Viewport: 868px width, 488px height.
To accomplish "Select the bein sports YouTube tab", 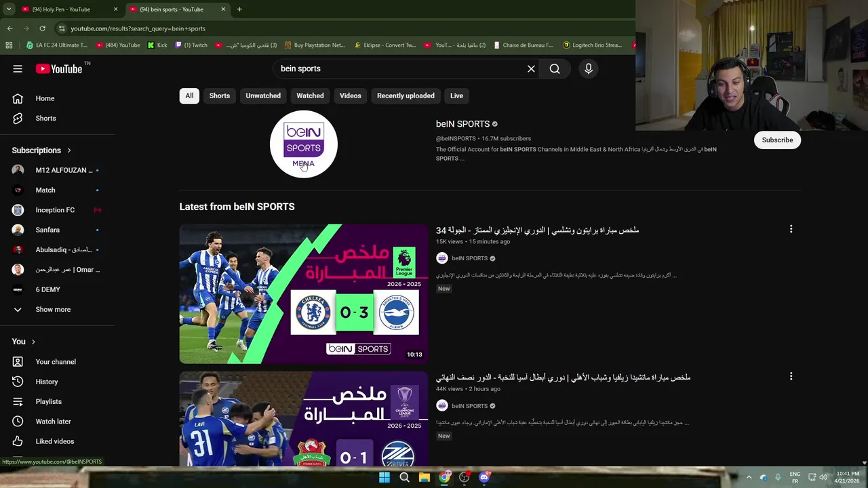I will [x=178, y=9].
